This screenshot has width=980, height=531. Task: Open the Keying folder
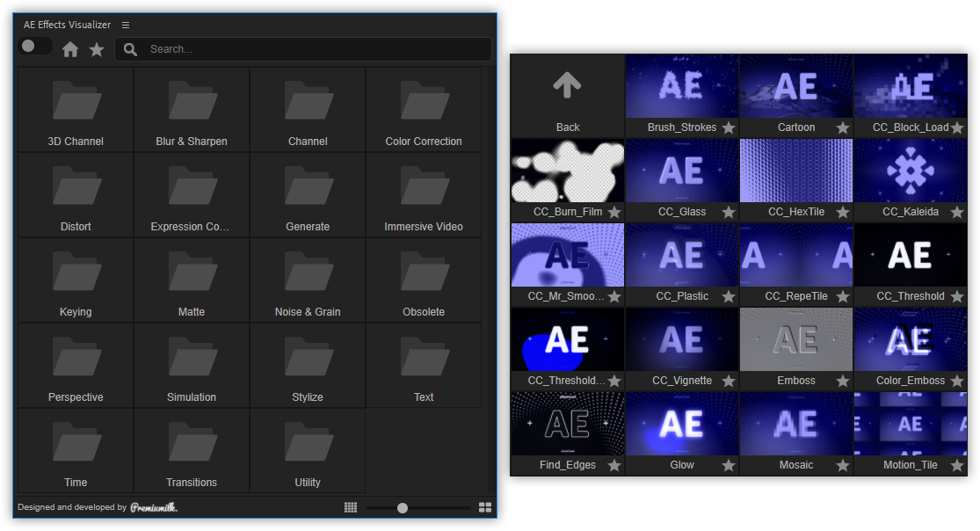click(76, 280)
